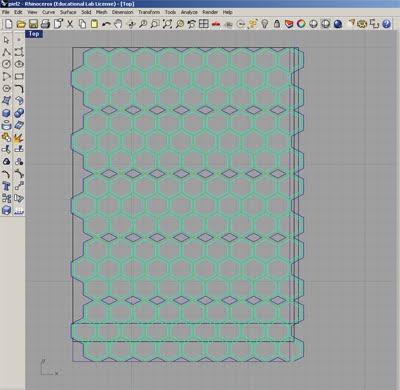Image resolution: width=400 pixels, height=390 pixels.
Task: Copy selection to clipboard icon
Action: pos(82,24)
